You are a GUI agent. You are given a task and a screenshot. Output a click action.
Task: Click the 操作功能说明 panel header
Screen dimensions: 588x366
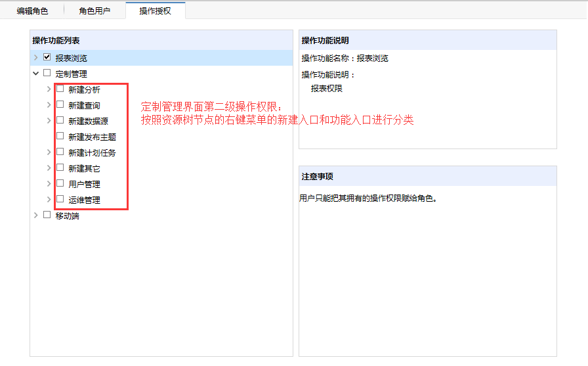[x=428, y=41]
